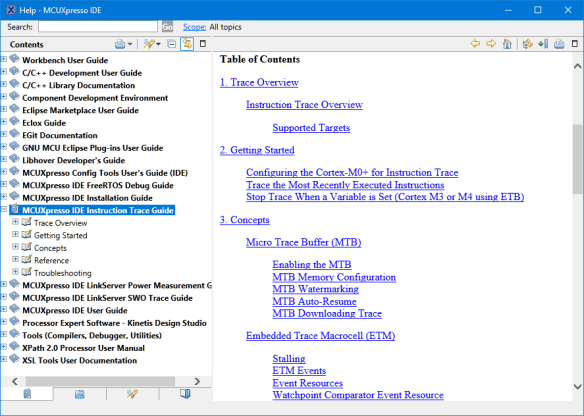Viewport: 584px width, 416px height.
Task: Click the Contents scrollbar right arrow
Action: coord(197,381)
